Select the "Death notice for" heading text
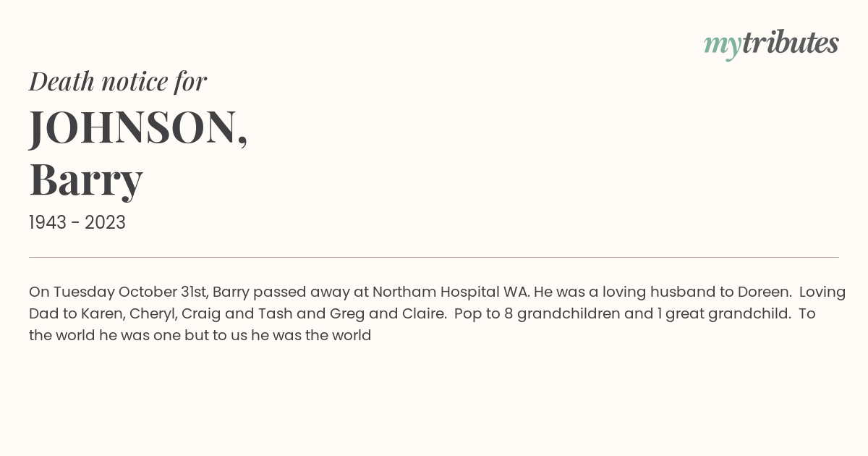Image resolution: width=868 pixels, height=456 pixels. coord(118,82)
